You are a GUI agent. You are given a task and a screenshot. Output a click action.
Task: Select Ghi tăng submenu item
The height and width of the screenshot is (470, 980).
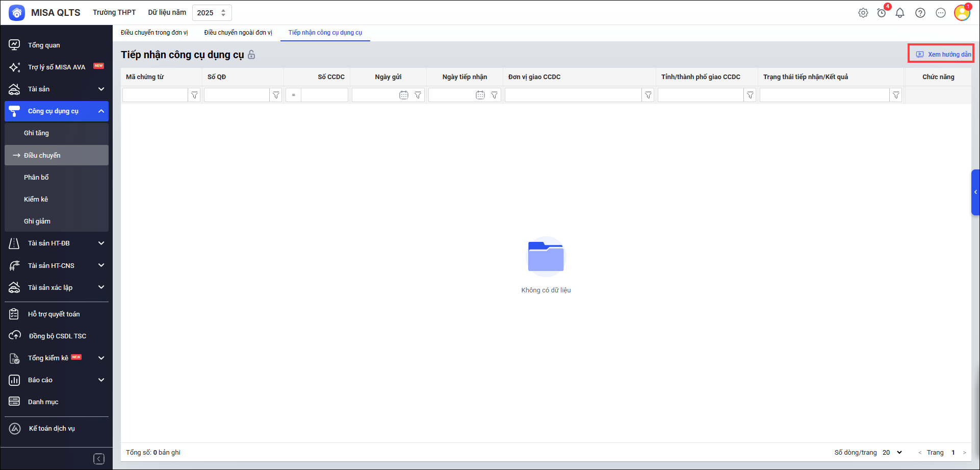[x=57, y=133]
